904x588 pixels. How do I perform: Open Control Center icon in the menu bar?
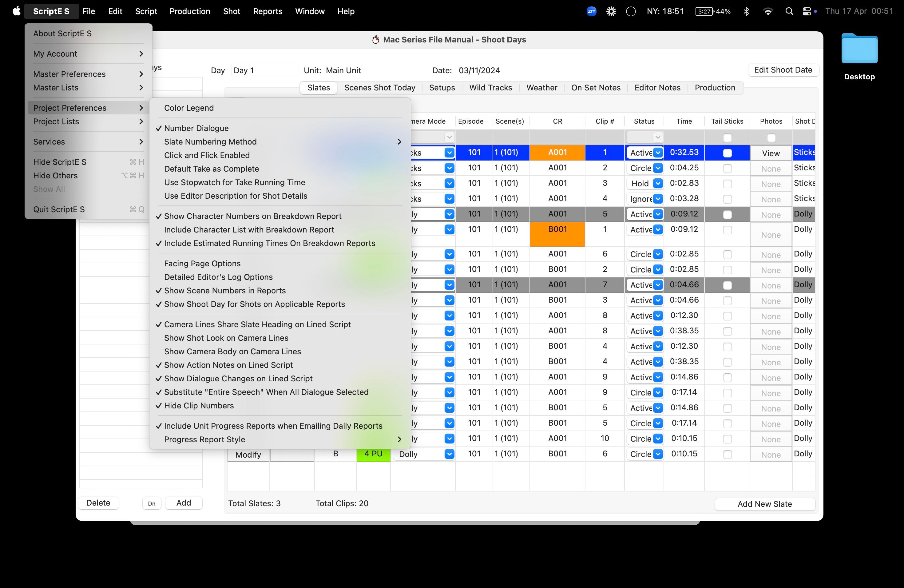click(x=807, y=11)
